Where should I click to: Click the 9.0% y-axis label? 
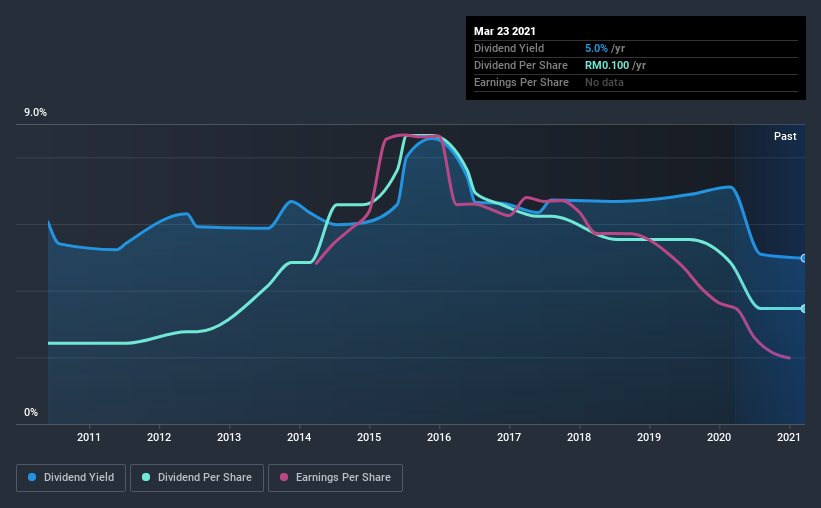coord(35,112)
